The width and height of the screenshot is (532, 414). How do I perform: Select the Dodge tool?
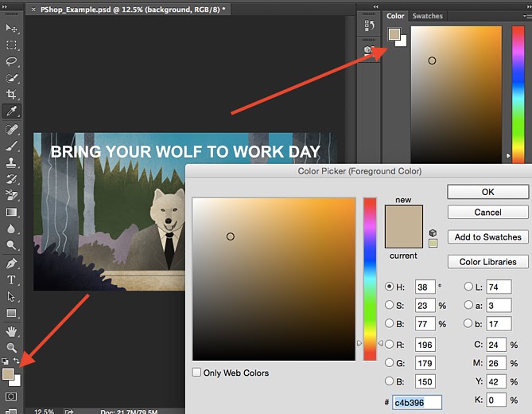pos(11,245)
